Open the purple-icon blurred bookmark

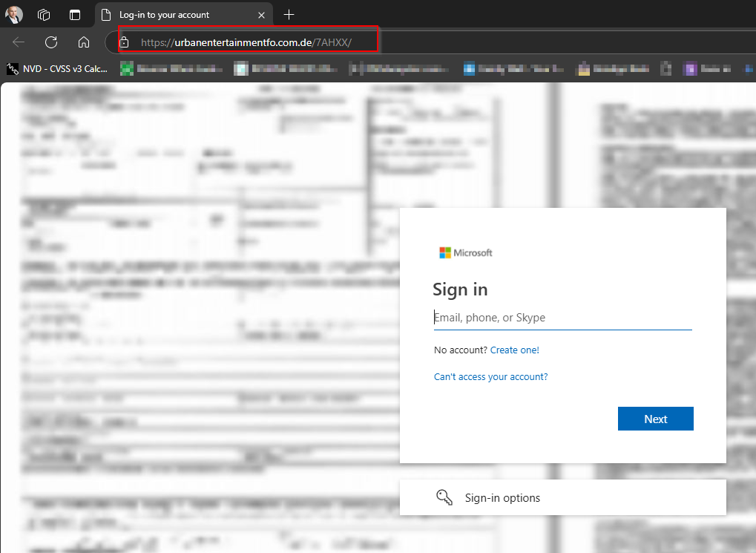click(707, 69)
